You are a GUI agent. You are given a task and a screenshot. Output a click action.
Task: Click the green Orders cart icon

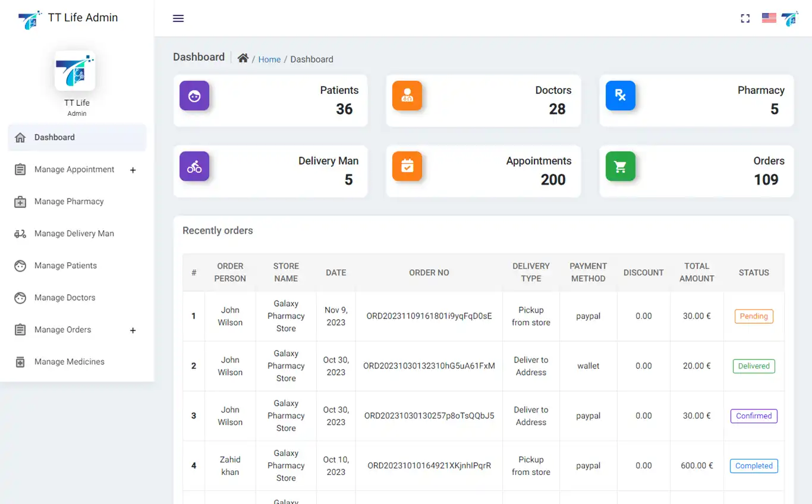click(620, 166)
